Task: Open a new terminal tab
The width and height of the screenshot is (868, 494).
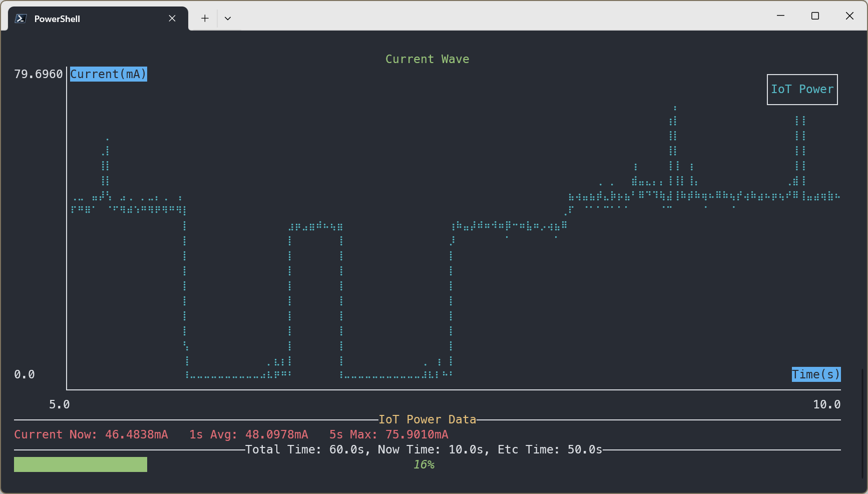Action: pyautogui.click(x=205, y=18)
